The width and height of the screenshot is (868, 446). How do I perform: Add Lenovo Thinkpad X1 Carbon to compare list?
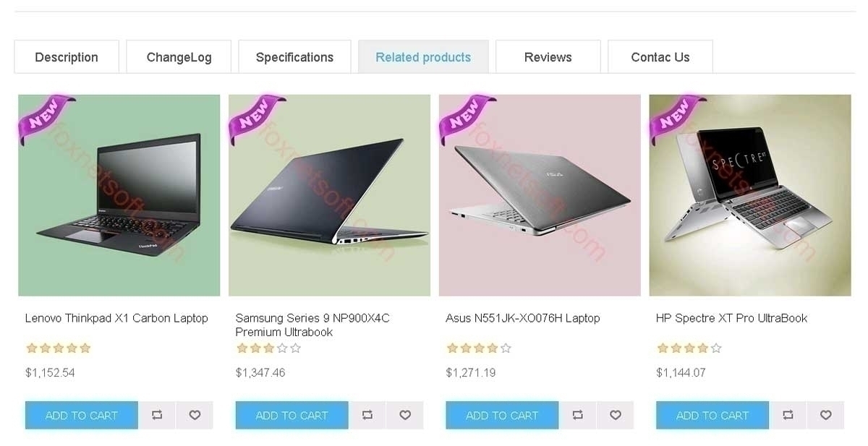[157, 415]
